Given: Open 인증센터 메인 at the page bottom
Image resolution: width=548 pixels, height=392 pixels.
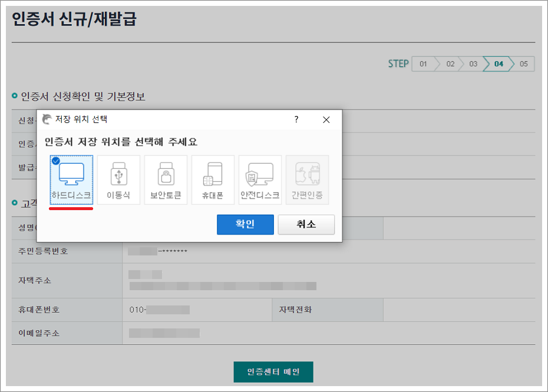Looking at the screenshot, I should click(x=273, y=372).
